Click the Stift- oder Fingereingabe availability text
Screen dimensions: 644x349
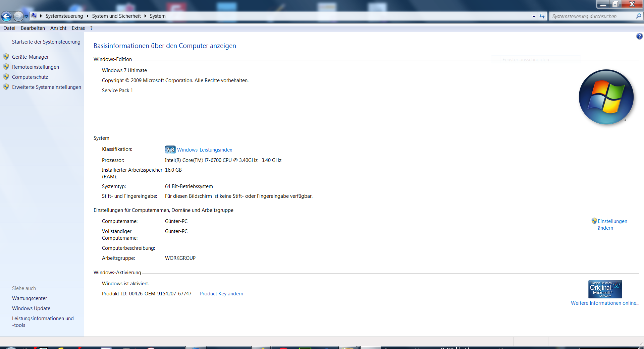pos(238,196)
